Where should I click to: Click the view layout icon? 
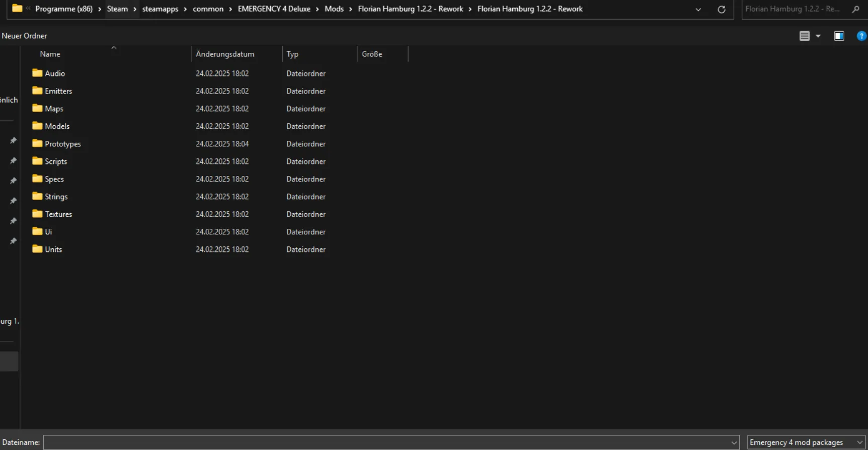coord(804,36)
